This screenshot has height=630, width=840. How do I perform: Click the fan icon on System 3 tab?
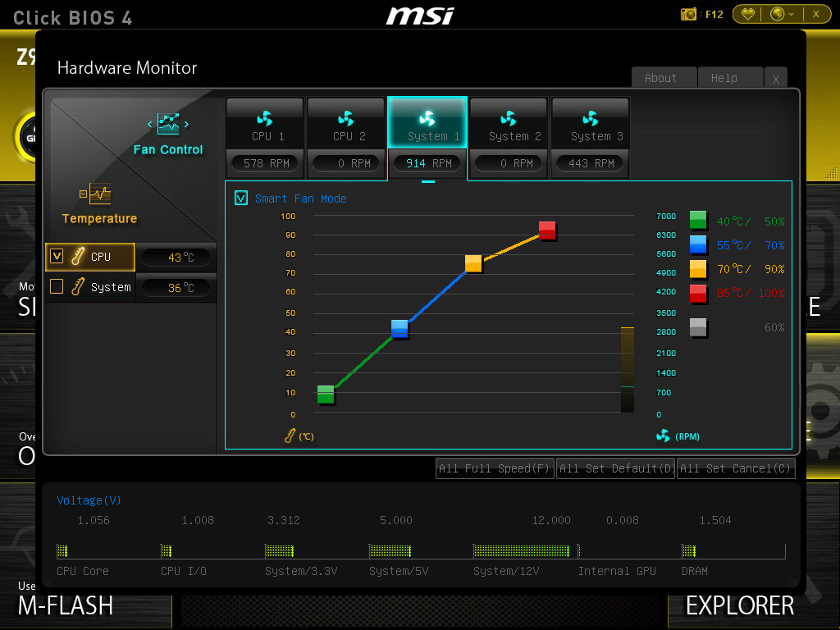591,118
